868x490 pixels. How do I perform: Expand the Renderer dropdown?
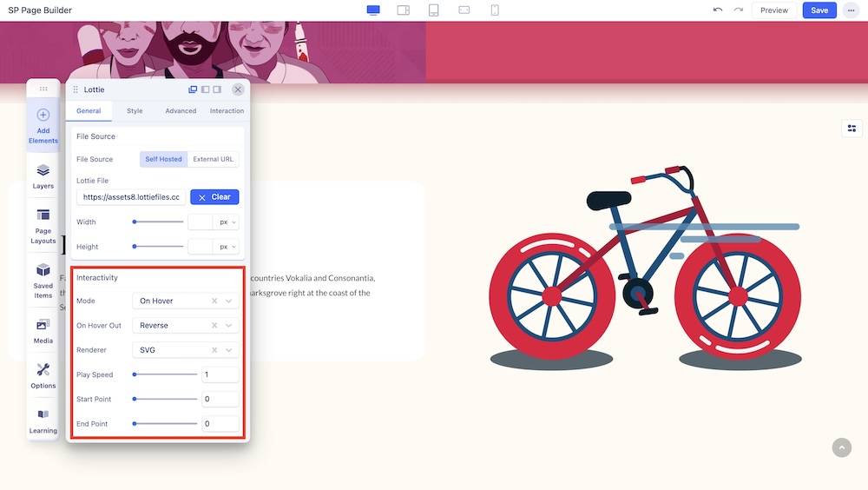point(228,350)
